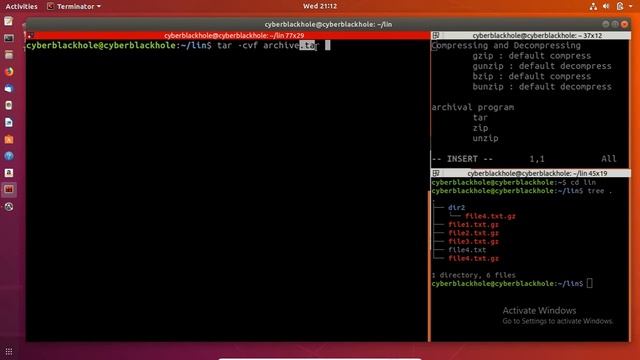Click 'archival program' line in vim
Viewport: 640px width, 360px height.
click(x=473, y=107)
